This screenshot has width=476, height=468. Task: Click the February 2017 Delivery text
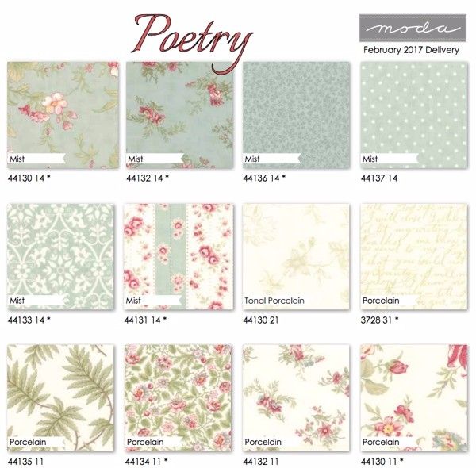coord(411,50)
